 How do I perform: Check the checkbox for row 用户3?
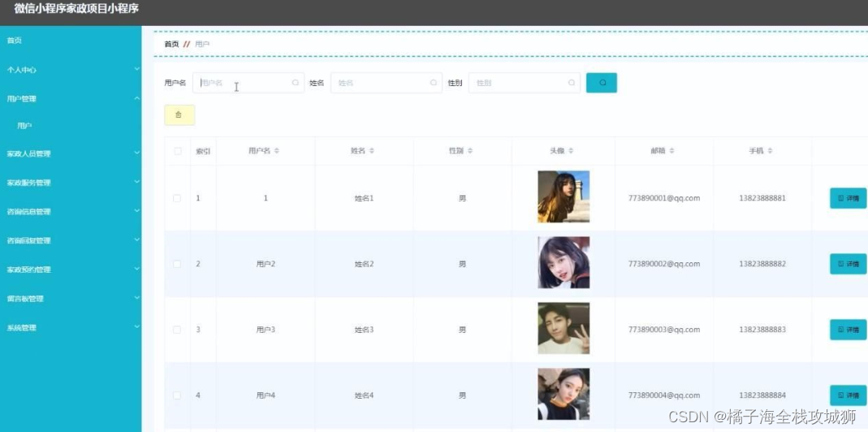177,330
